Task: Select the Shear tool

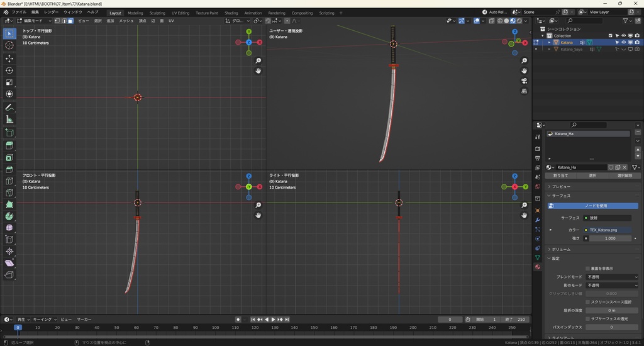Action: tap(9, 263)
